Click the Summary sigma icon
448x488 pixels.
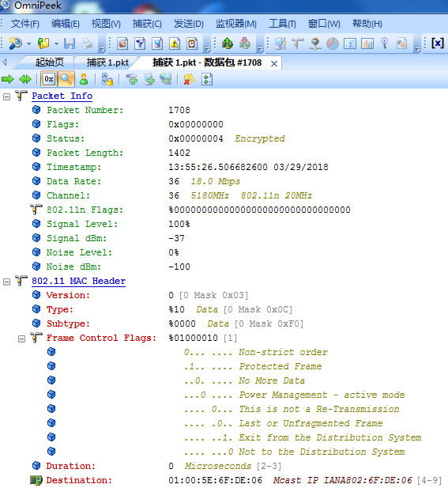[x=350, y=44]
